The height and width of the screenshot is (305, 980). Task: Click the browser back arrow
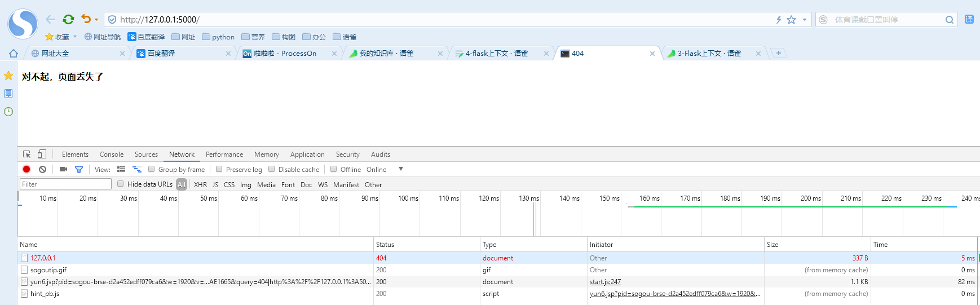51,19
